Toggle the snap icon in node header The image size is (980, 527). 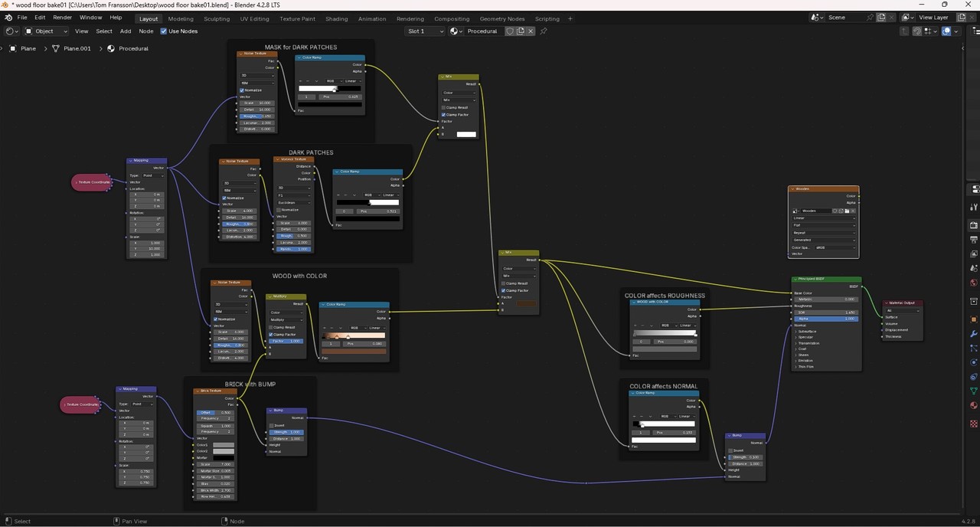click(918, 31)
